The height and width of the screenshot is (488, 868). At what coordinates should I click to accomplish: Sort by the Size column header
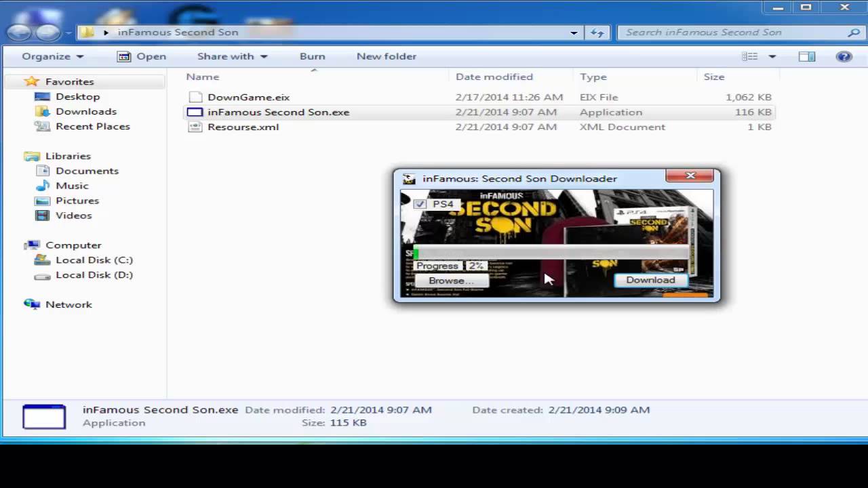click(x=714, y=77)
